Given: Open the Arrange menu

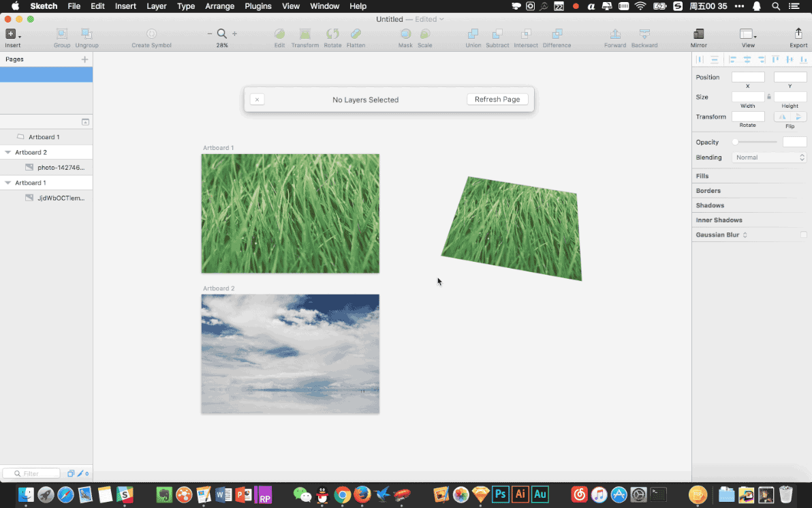Looking at the screenshot, I should tap(219, 6).
